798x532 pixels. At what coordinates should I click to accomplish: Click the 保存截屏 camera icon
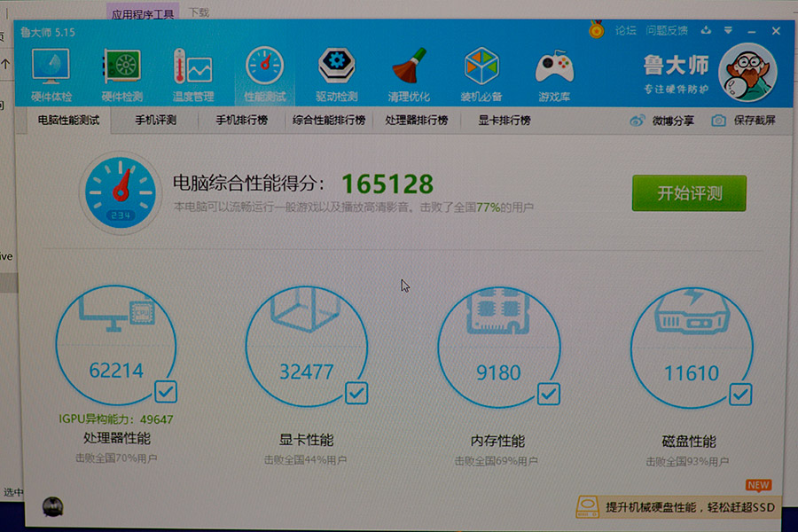click(718, 121)
